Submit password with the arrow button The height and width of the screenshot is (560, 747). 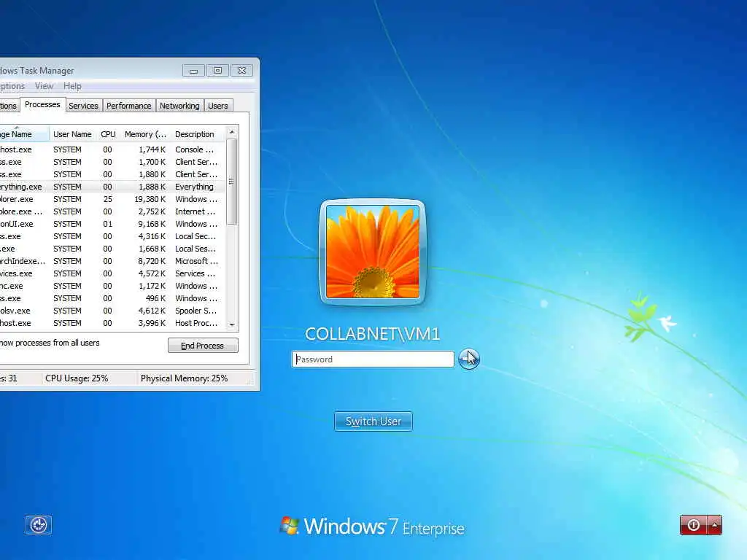click(x=469, y=359)
